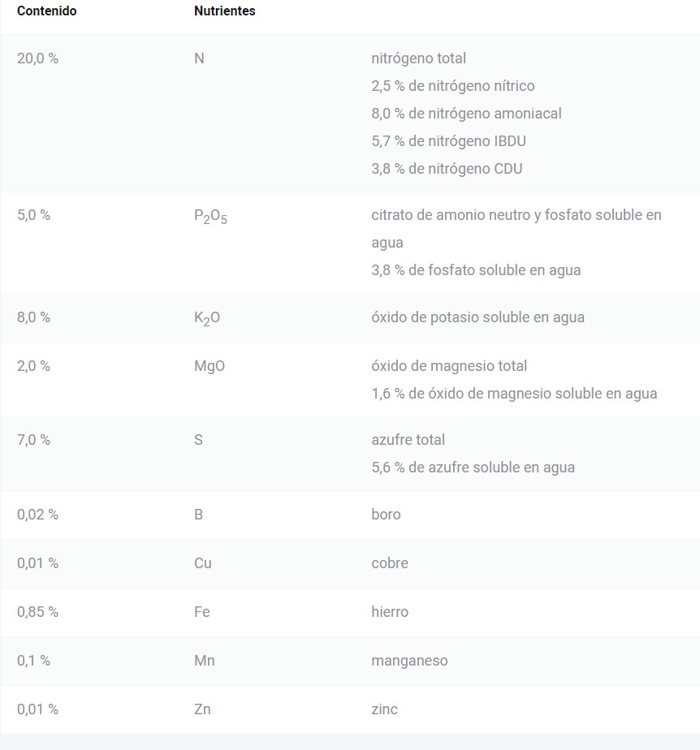Click the K2O nutrient symbol
Image resolution: width=700 pixels, height=750 pixels.
tap(207, 318)
